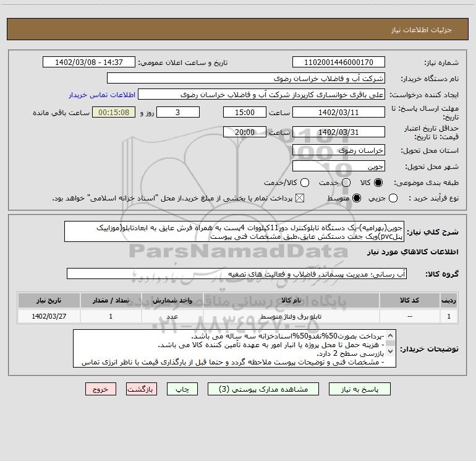Click the request creator field
This screenshot has height=461, width=476.
point(261,94)
